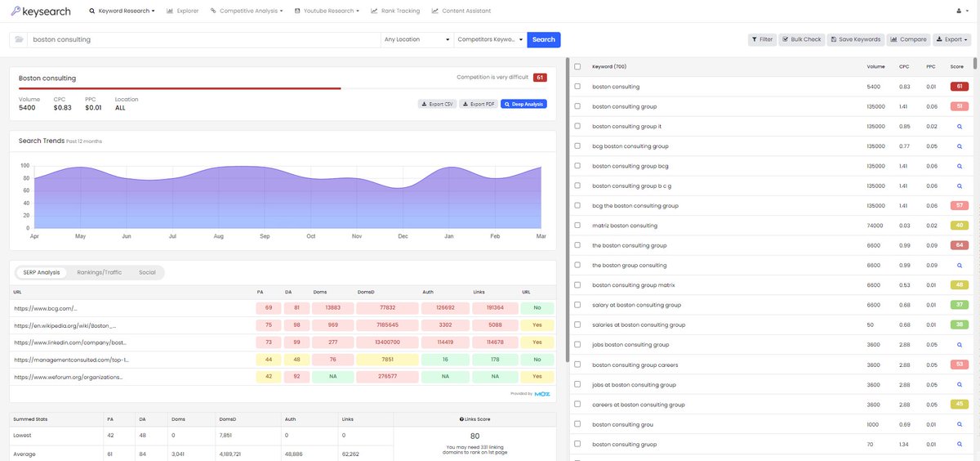Viewport: 980px width, 461px height.
Task: Switch to Rankings/Traffic tab
Action: pyautogui.click(x=100, y=272)
